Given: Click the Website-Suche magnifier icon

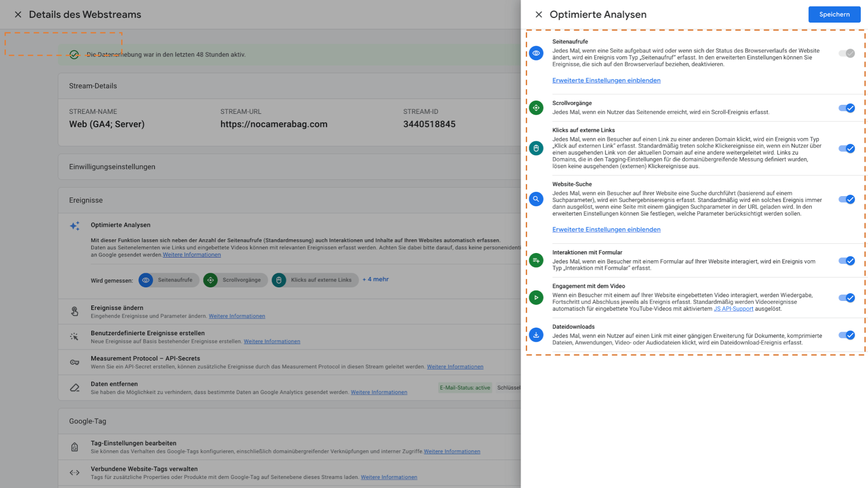Looking at the screenshot, I should [x=536, y=199].
